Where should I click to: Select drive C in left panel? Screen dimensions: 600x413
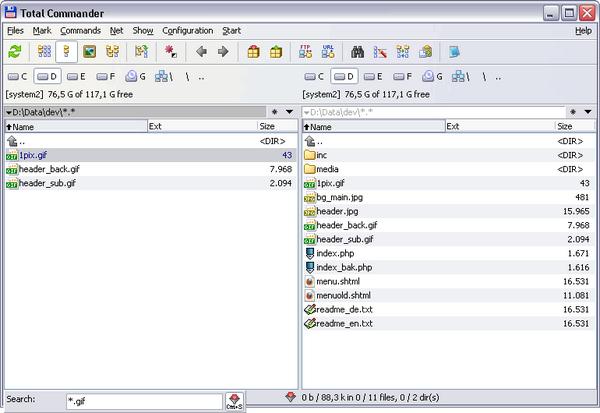click(x=18, y=77)
